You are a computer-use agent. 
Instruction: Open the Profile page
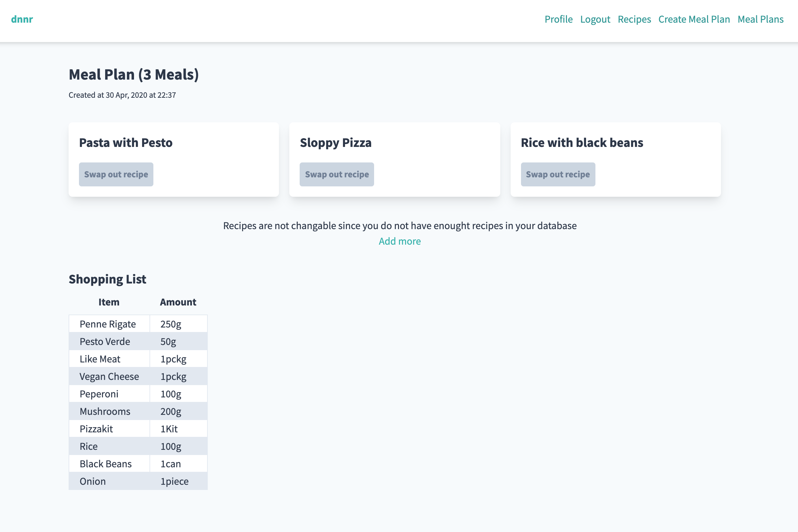pyautogui.click(x=558, y=20)
